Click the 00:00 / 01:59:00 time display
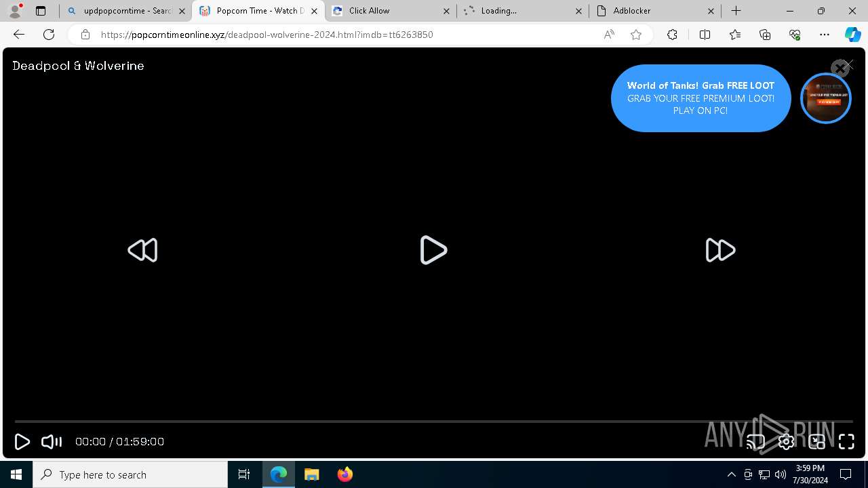Image resolution: width=868 pixels, height=488 pixels. pyautogui.click(x=119, y=442)
